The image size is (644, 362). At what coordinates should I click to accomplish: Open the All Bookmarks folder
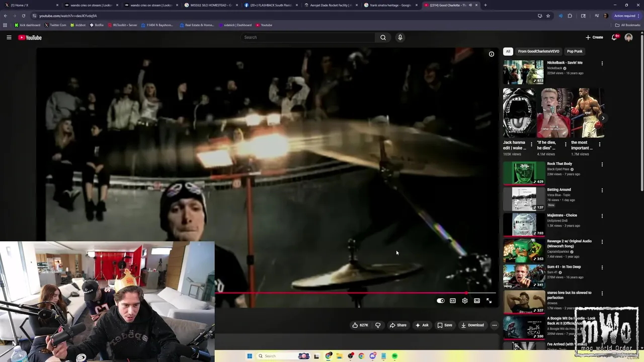pyautogui.click(x=627, y=25)
